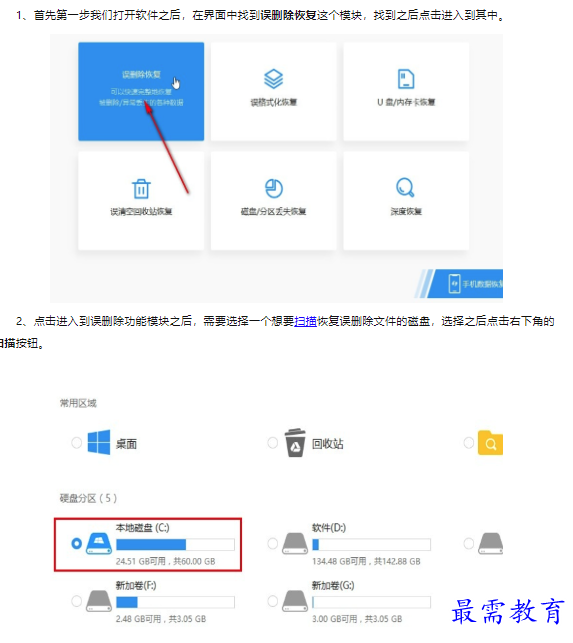
Task: Open the 手机数据恢复 banner button
Action: point(465,283)
